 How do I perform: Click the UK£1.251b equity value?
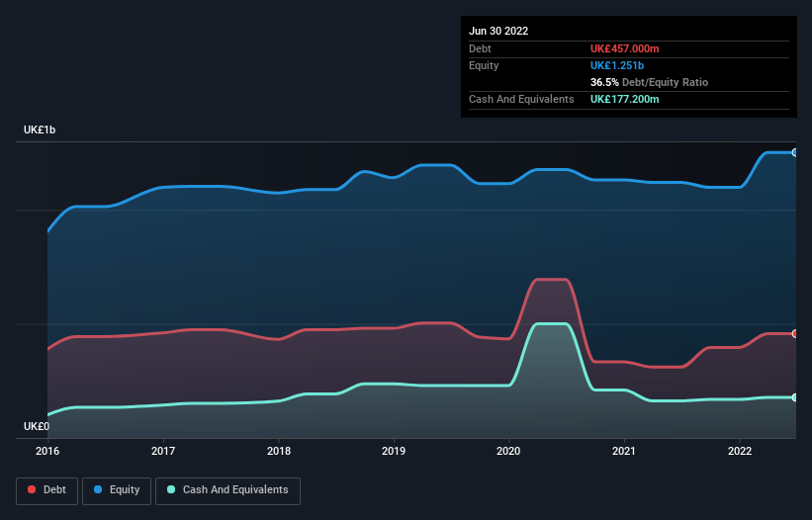click(617, 65)
